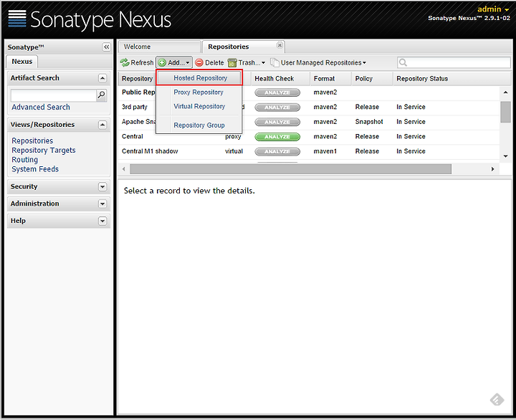Click the vertical scrollbar thumb of grid

click(x=505, y=112)
